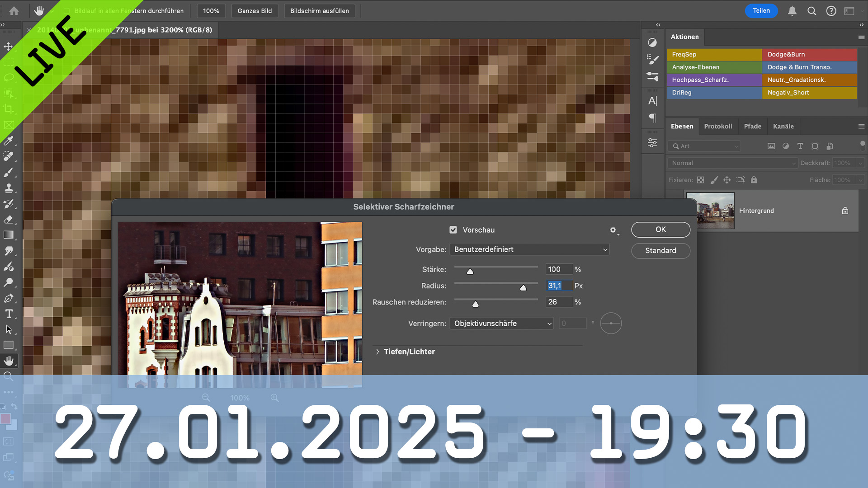Toggle lock image pixels brush icon
The height and width of the screenshot is (488, 868).
click(714, 180)
